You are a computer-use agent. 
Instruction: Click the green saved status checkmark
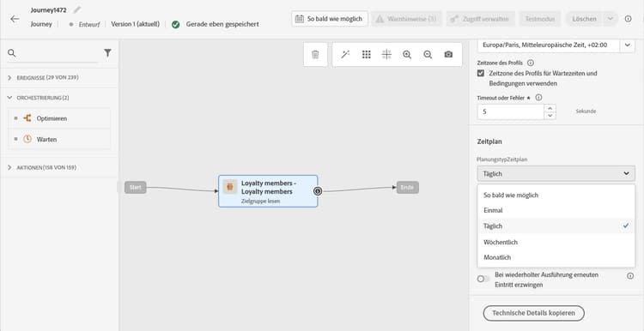click(x=176, y=24)
